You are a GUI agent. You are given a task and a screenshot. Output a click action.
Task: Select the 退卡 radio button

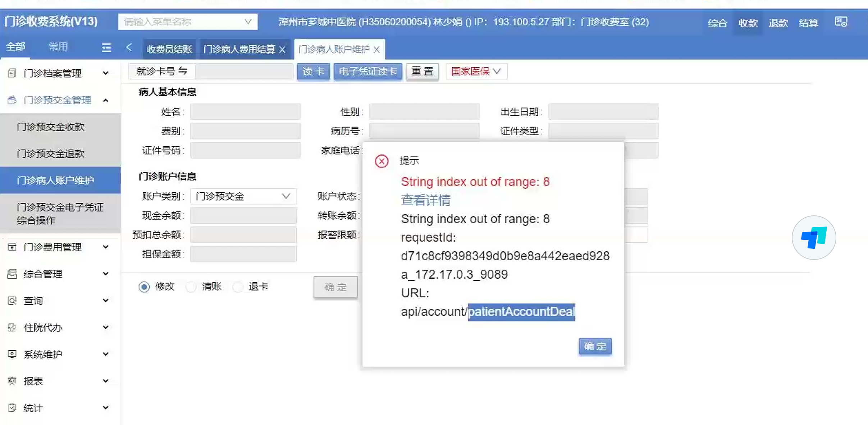click(238, 287)
